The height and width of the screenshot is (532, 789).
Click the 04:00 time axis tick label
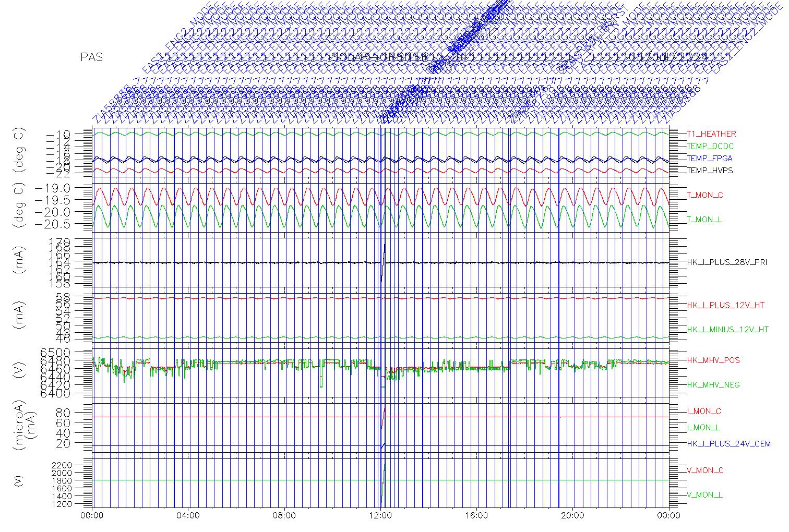[x=188, y=516]
